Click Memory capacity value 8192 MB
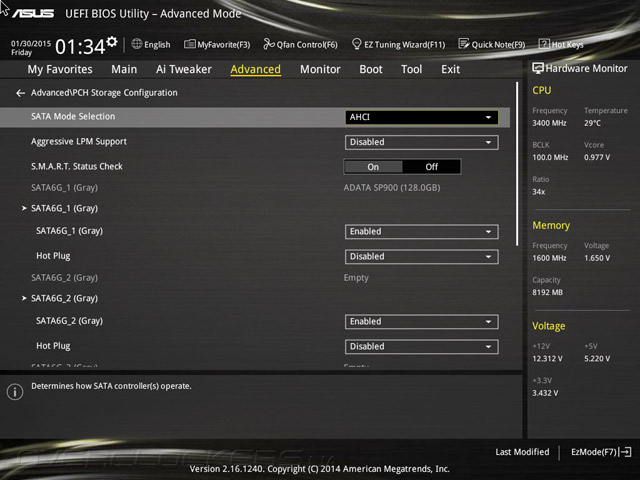This screenshot has height=480, width=640. [547, 293]
